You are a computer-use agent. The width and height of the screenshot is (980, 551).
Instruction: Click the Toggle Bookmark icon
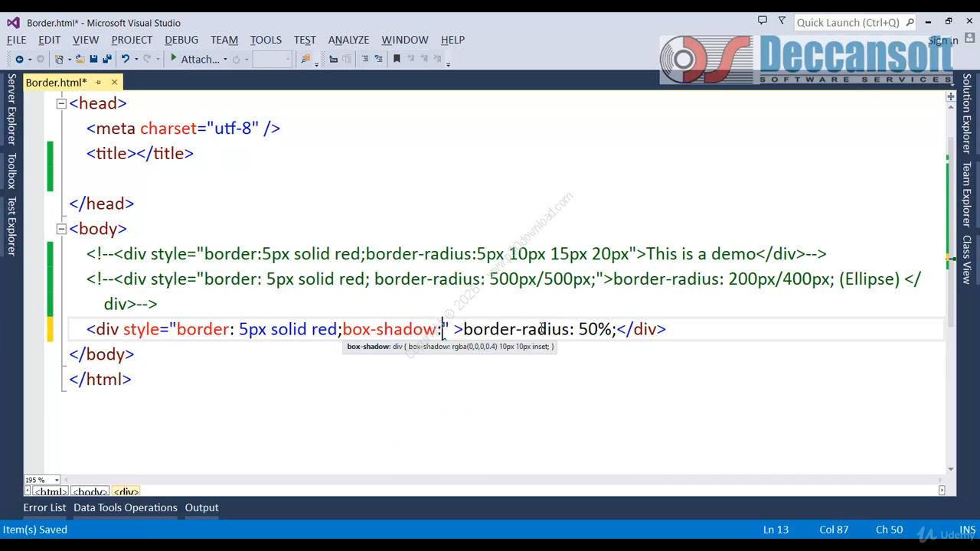point(397,59)
